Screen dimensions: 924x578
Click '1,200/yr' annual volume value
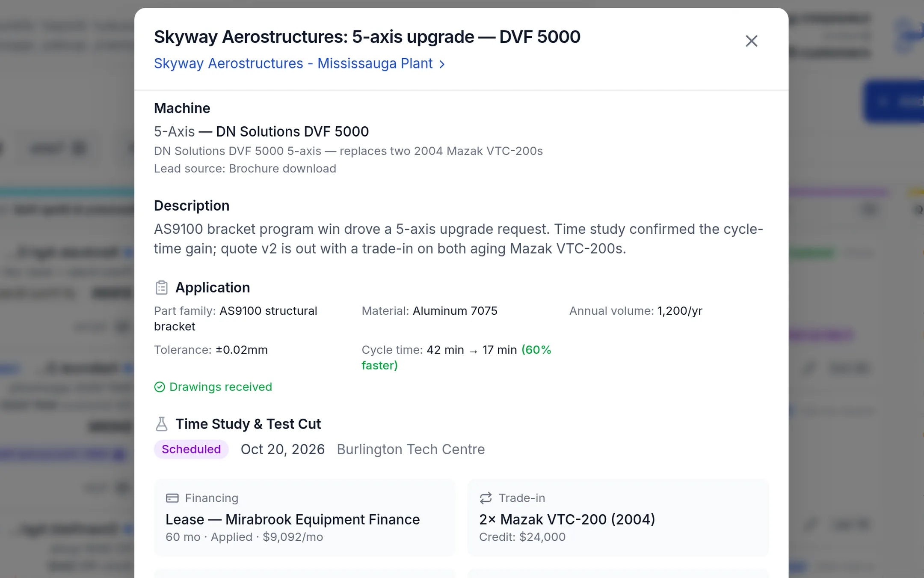click(680, 311)
